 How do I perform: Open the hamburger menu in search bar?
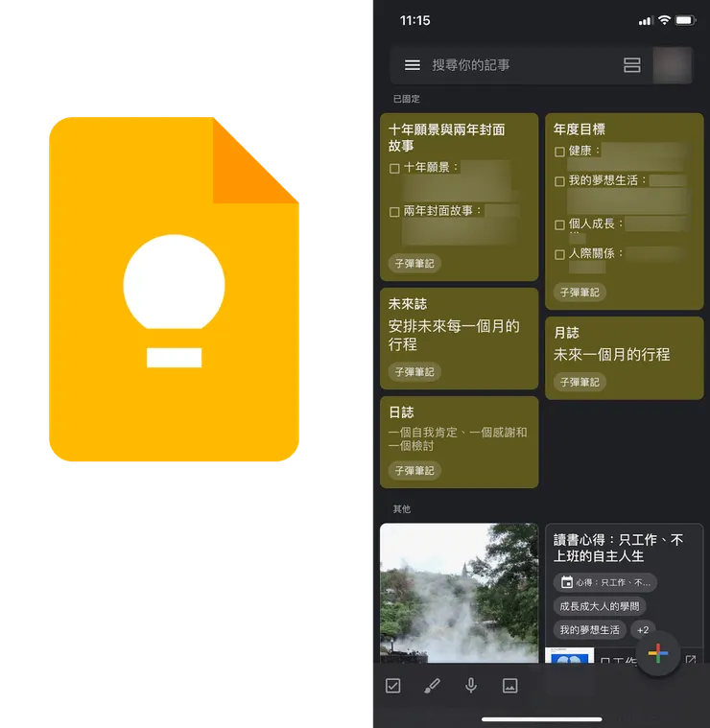point(412,65)
